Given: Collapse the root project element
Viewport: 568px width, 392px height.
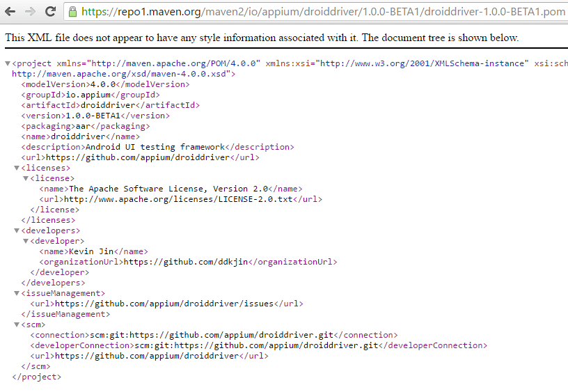Looking at the screenshot, I should pyautogui.click(x=8, y=63).
